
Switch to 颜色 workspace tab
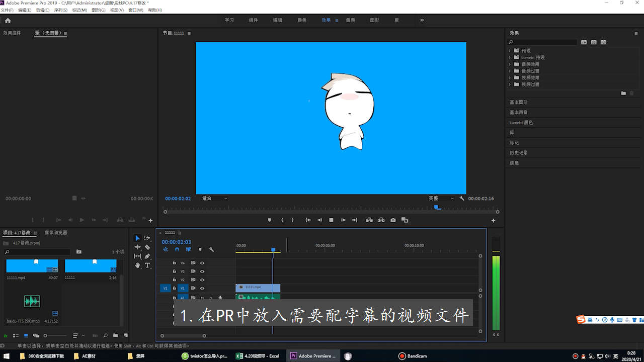tap(302, 20)
